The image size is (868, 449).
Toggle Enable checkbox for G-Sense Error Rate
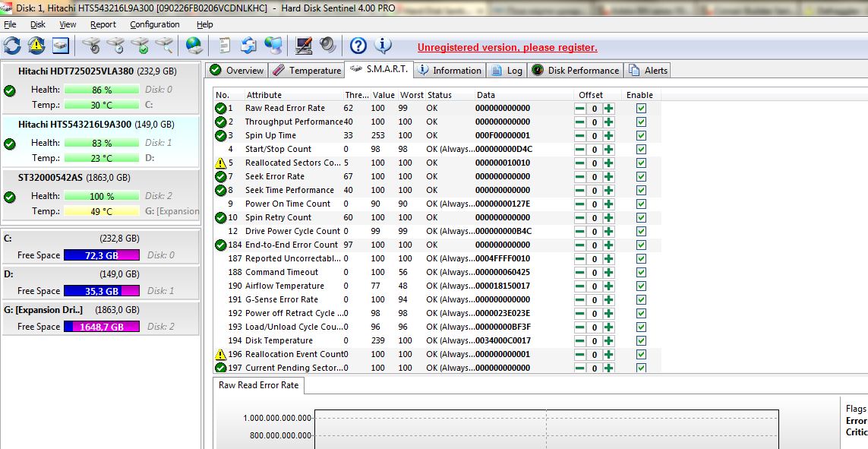pos(641,299)
